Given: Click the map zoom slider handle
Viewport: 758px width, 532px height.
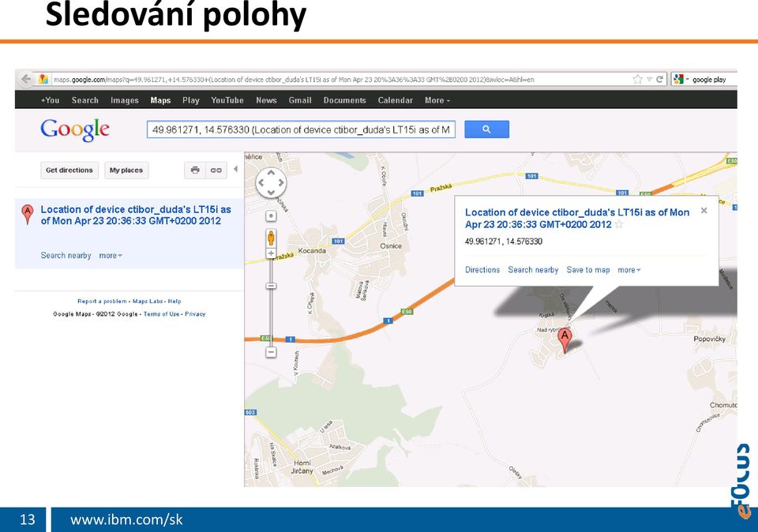Looking at the screenshot, I should click(271, 286).
